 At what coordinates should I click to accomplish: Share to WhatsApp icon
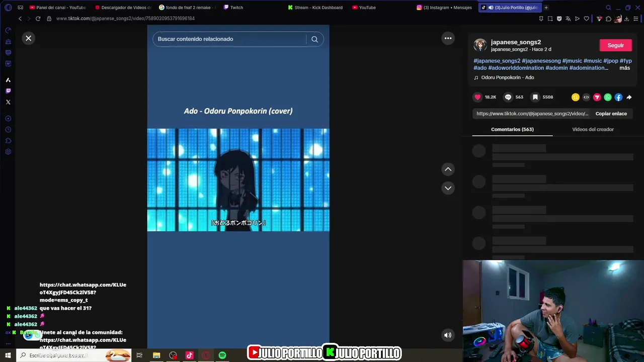(608, 97)
